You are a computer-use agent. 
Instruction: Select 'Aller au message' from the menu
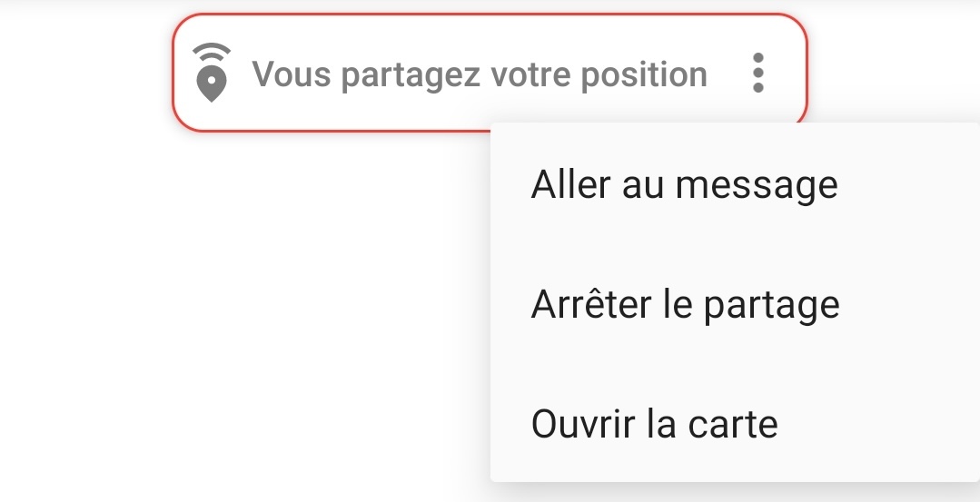(735, 184)
